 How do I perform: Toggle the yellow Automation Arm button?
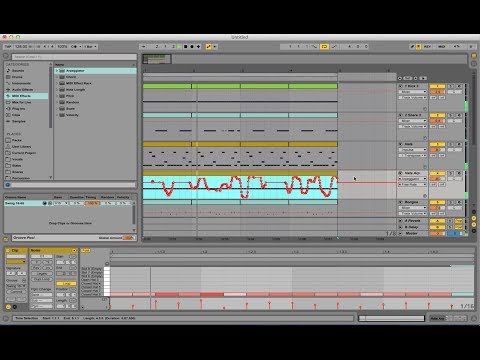tap(209, 47)
